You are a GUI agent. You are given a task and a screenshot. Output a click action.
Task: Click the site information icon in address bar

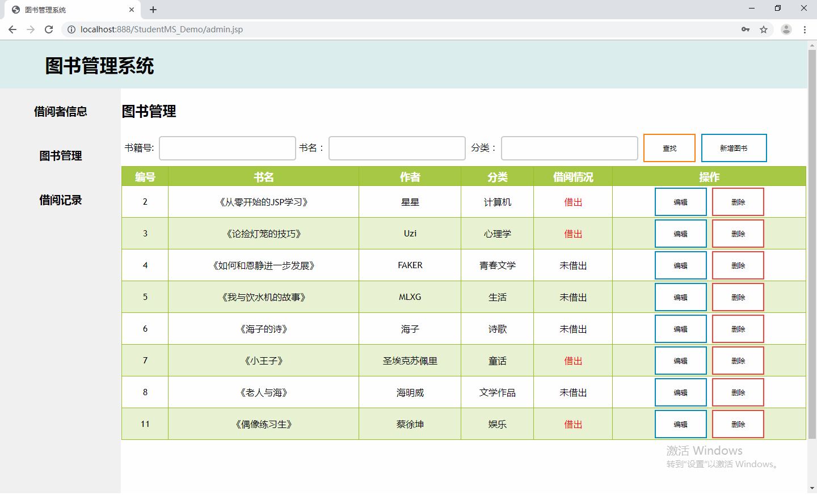[71, 29]
